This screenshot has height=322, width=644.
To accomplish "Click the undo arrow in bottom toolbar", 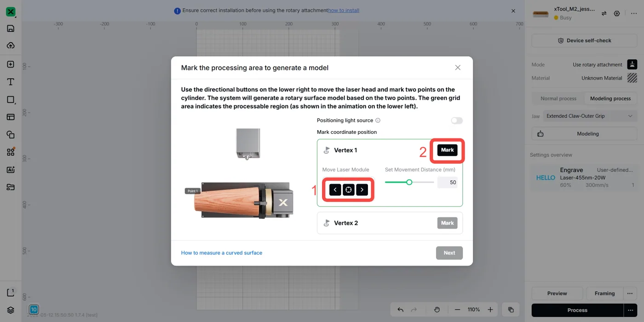I will tap(400, 310).
